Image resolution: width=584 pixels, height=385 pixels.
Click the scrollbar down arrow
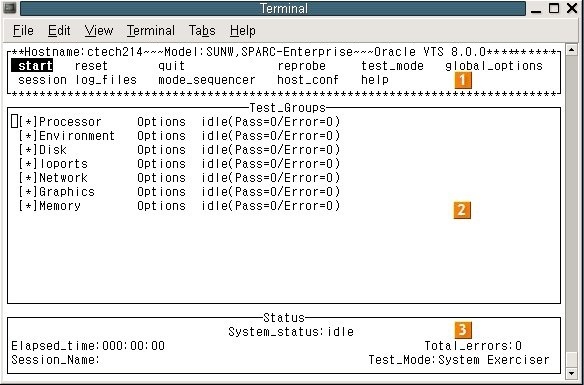(x=571, y=373)
